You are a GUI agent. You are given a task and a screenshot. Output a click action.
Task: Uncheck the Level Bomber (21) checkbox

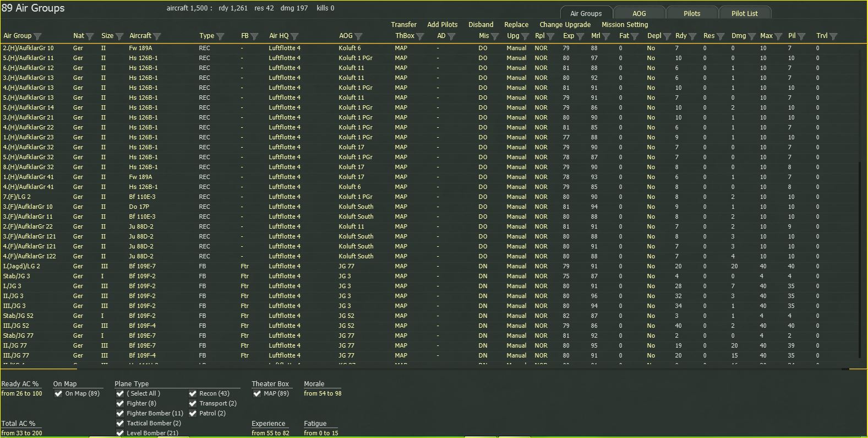[x=120, y=434]
